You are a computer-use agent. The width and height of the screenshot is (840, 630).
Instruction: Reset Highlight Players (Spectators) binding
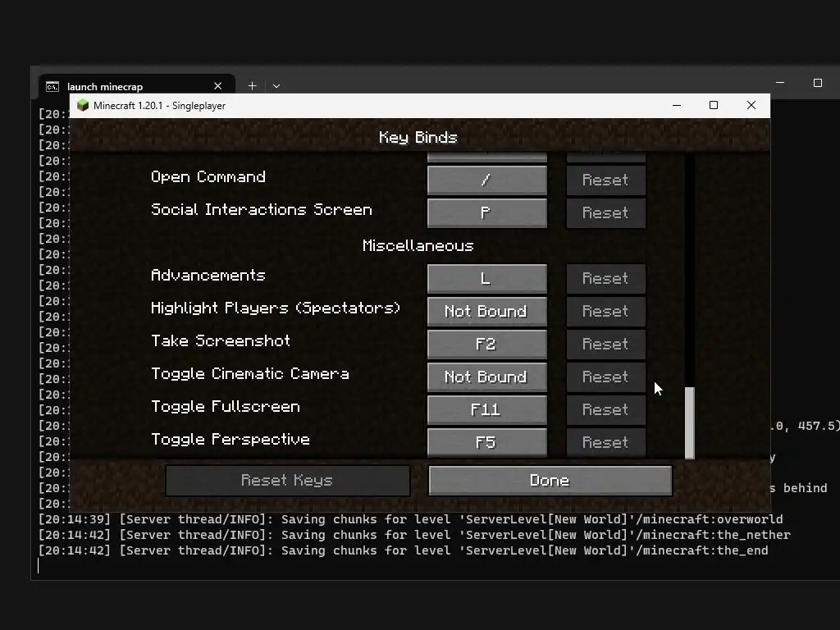pyautogui.click(x=606, y=311)
